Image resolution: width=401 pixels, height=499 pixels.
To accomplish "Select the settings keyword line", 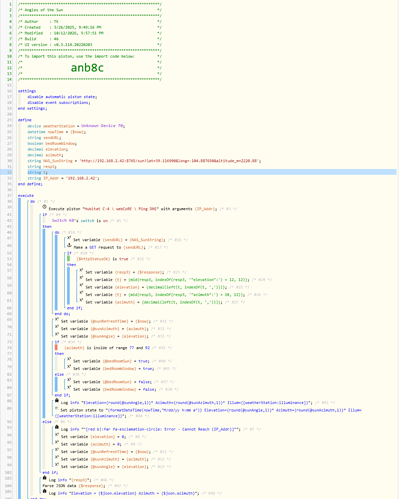I will [27, 91].
